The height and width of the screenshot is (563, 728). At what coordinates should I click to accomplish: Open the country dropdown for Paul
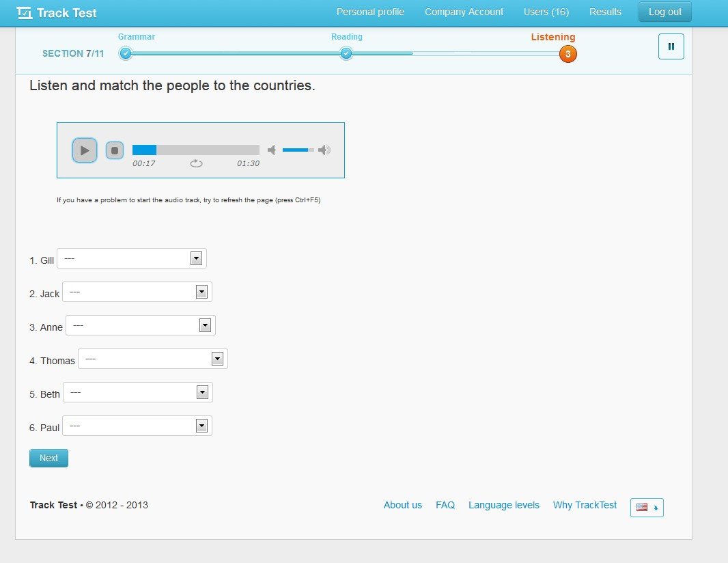coord(137,426)
